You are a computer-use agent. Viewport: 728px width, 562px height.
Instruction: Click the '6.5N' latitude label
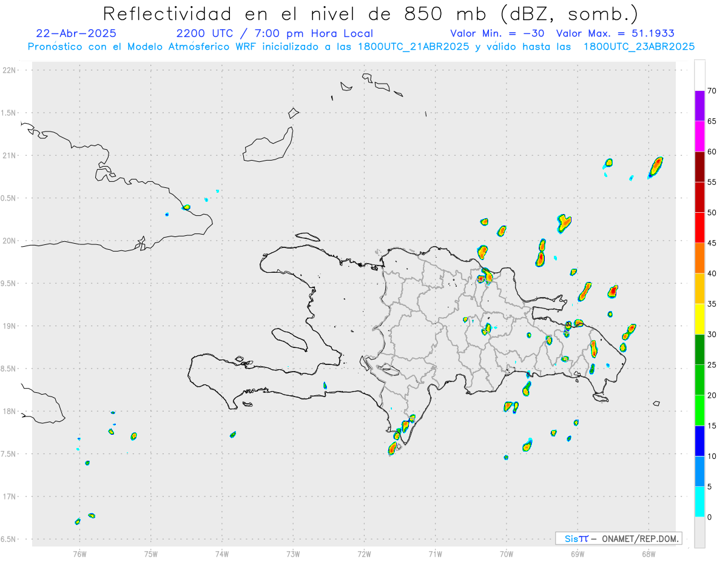(9, 539)
